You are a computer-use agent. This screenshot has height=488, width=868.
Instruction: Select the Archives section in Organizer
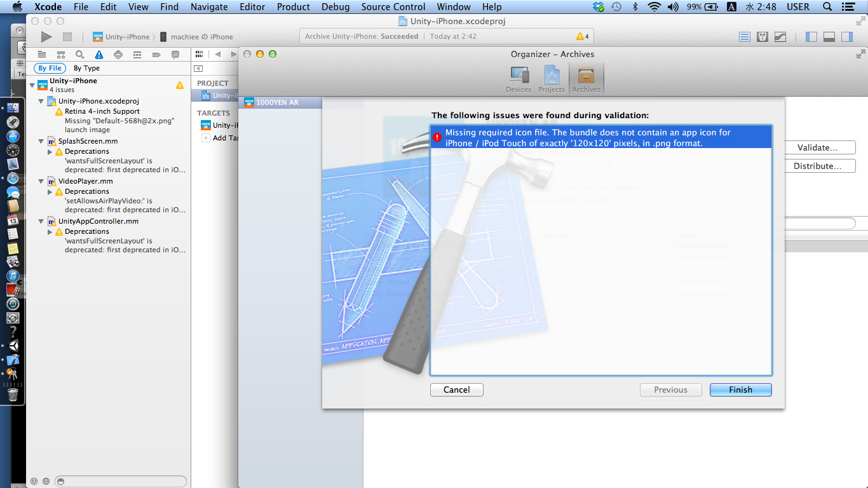click(586, 79)
